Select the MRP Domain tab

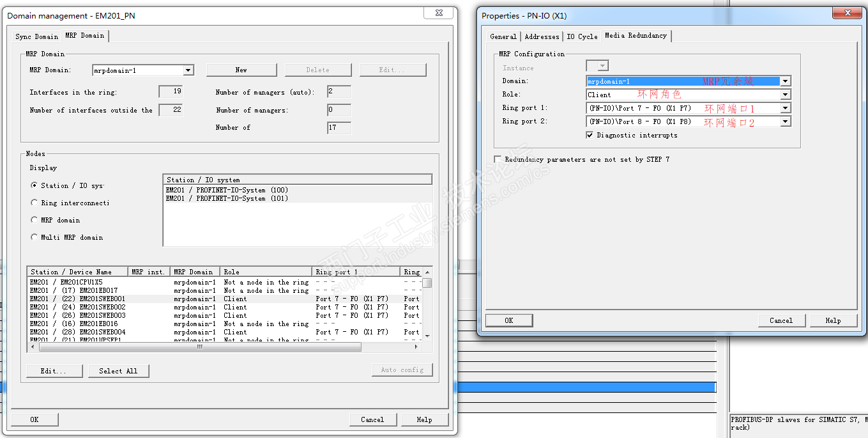[x=85, y=36]
